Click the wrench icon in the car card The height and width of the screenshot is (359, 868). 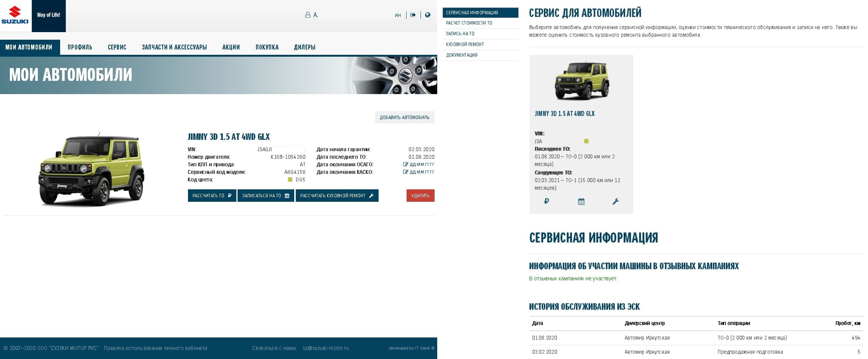coord(615,201)
